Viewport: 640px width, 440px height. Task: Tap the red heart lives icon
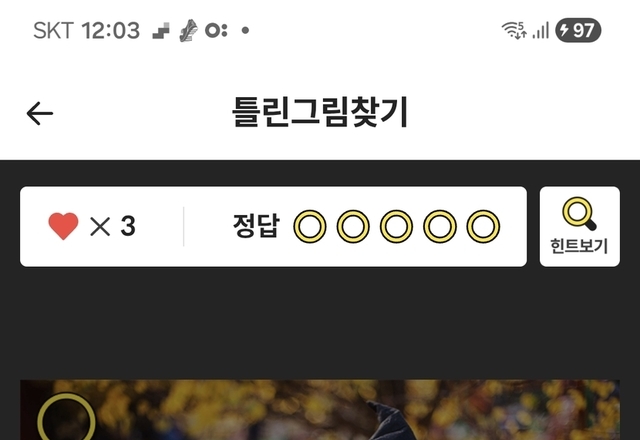(x=63, y=226)
